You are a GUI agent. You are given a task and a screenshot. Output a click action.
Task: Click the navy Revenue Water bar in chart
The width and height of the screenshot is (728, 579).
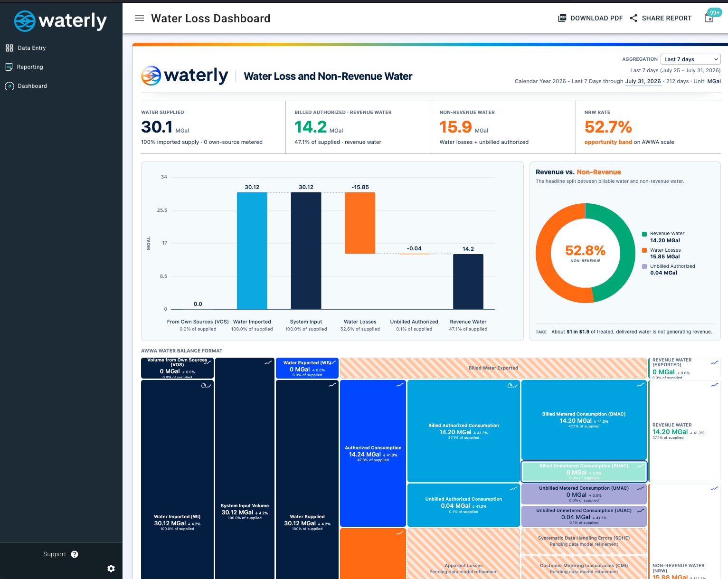coord(468,282)
